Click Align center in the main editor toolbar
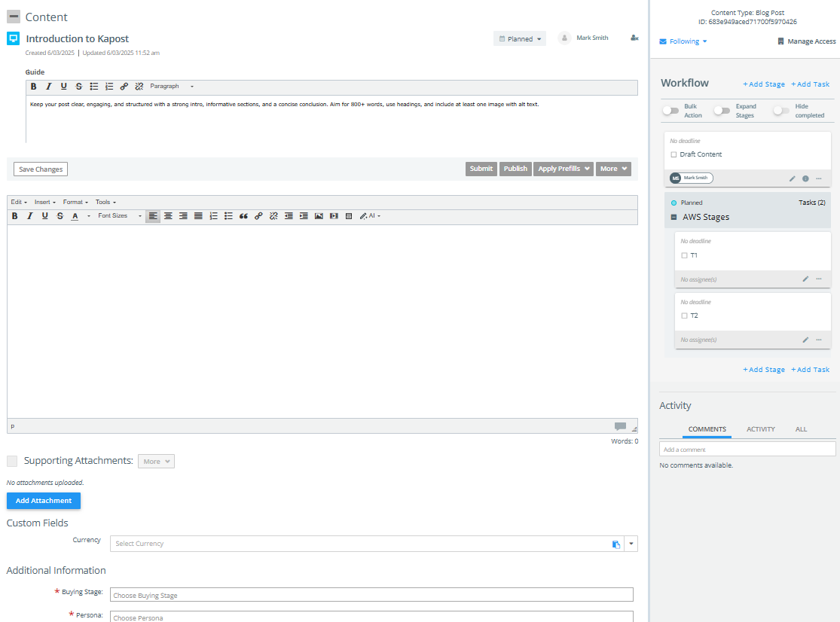This screenshot has width=840, height=622. pos(168,215)
